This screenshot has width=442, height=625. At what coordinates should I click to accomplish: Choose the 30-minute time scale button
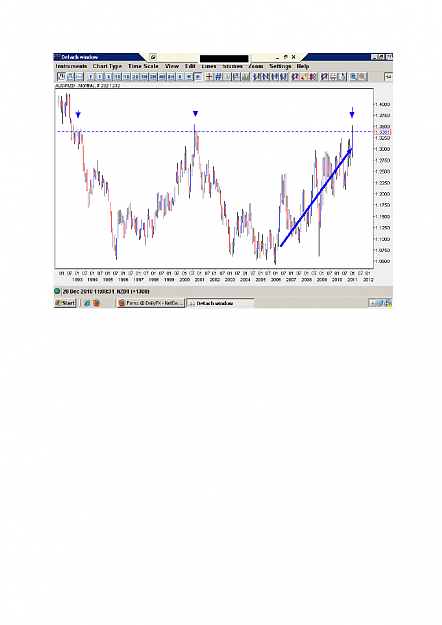(x=136, y=77)
